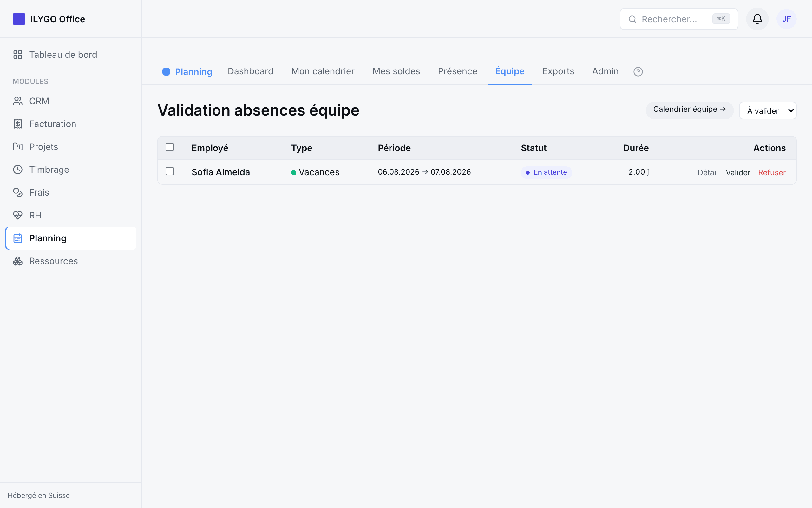The image size is (812, 508).
Task: Click the Vacances type cell
Action: point(315,172)
